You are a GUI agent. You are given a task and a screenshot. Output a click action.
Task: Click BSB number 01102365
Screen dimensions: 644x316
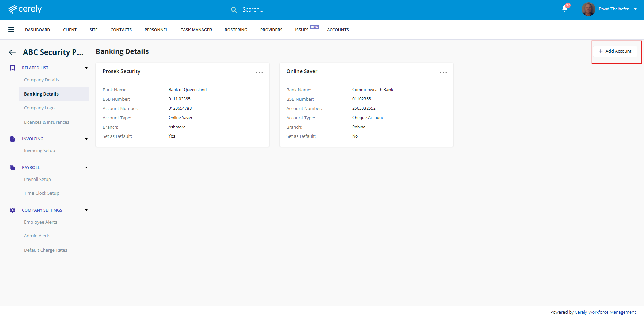tap(361, 99)
